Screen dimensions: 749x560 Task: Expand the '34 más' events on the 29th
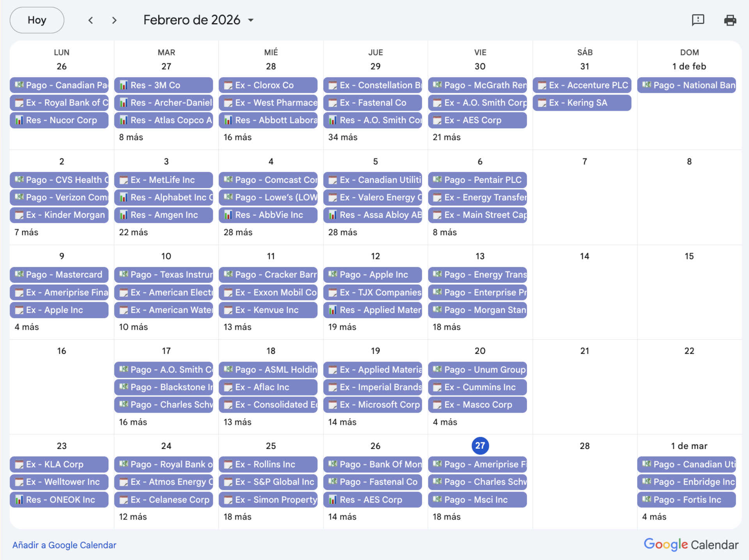(x=343, y=137)
